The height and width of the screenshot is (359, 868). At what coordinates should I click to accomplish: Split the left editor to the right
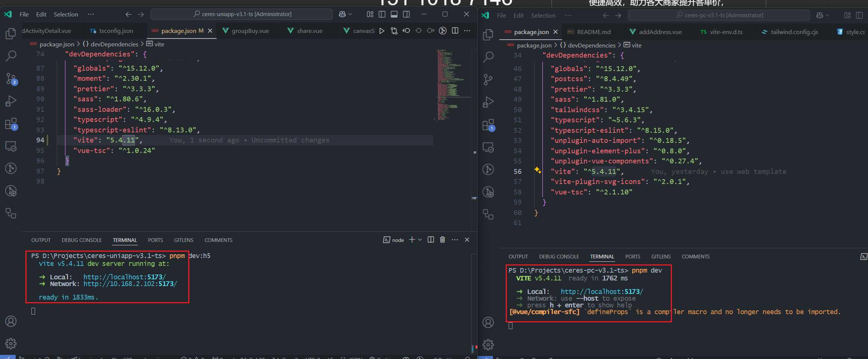coord(455,31)
